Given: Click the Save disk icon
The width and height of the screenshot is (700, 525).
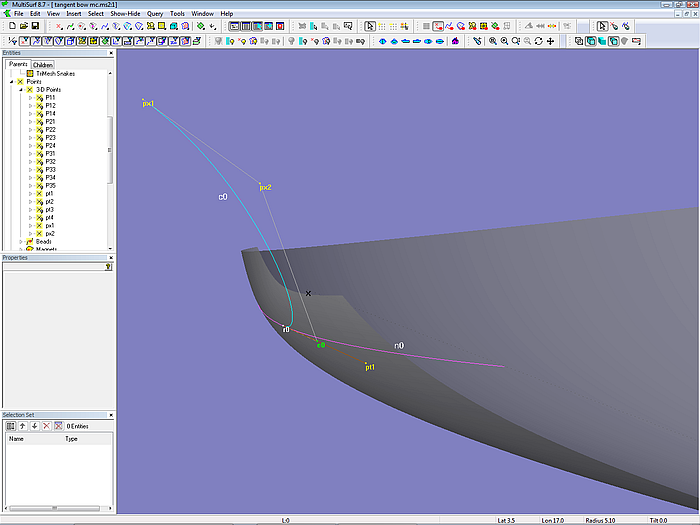Looking at the screenshot, I should click(34, 26).
